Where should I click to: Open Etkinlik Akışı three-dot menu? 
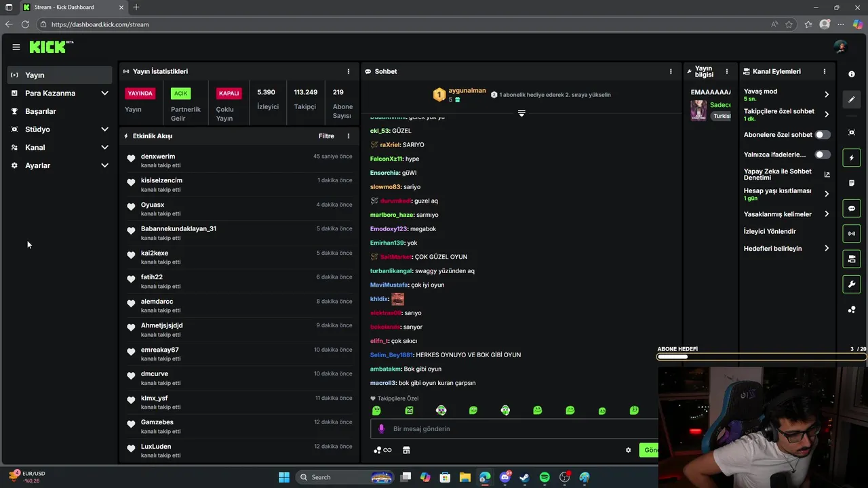349,136
